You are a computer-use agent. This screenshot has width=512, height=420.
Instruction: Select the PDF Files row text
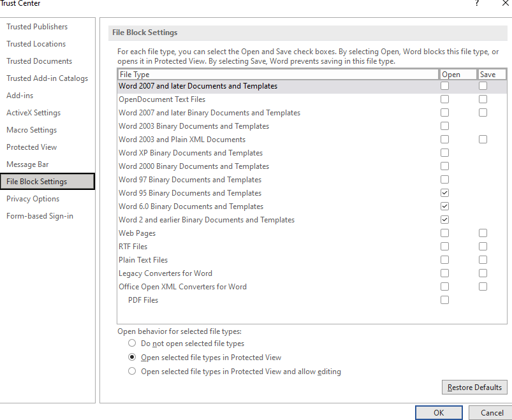point(143,300)
